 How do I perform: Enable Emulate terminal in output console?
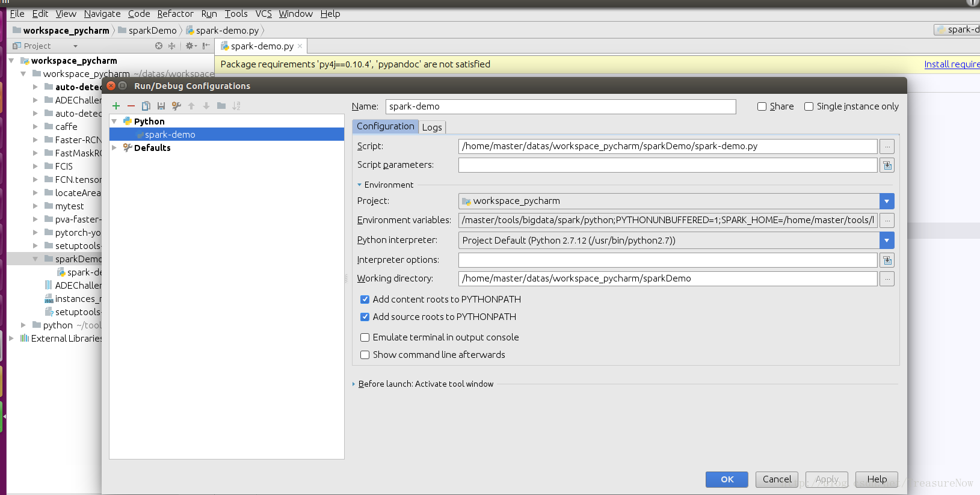point(365,337)
